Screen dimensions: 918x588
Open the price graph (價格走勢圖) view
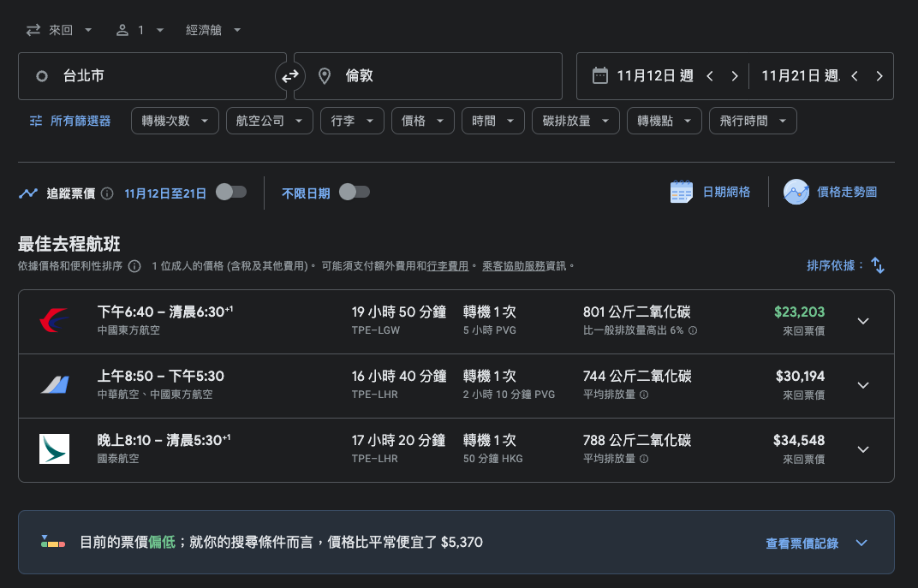[x=830, y=192]
